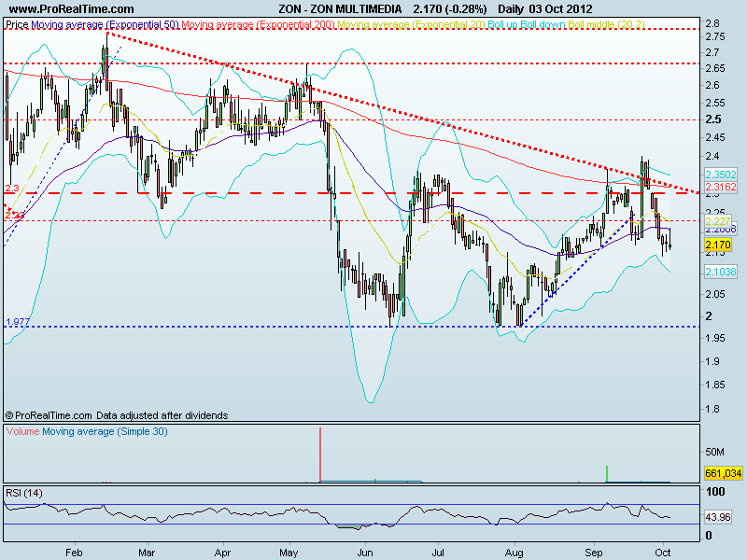Screen dimensions: 747x560
Task: Click the 2.1038 Bollinger lower value tag
Action: click(721, 272)
